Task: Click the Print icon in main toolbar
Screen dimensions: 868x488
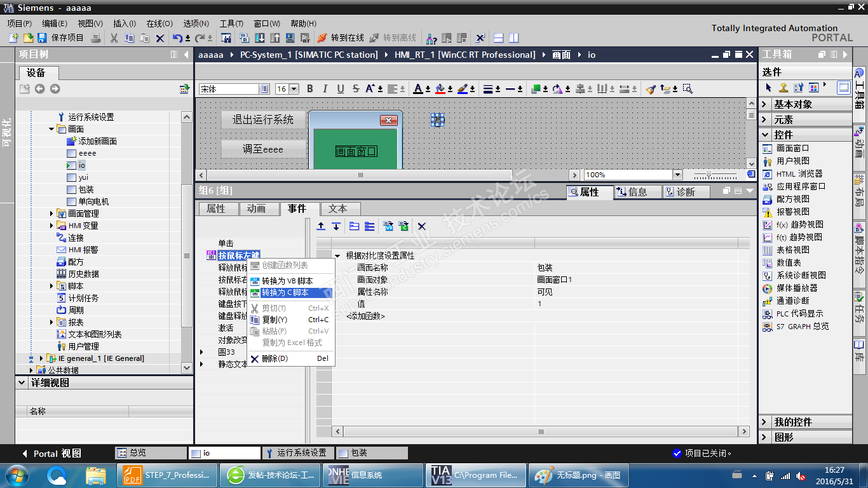Action: tap(95, 38)
